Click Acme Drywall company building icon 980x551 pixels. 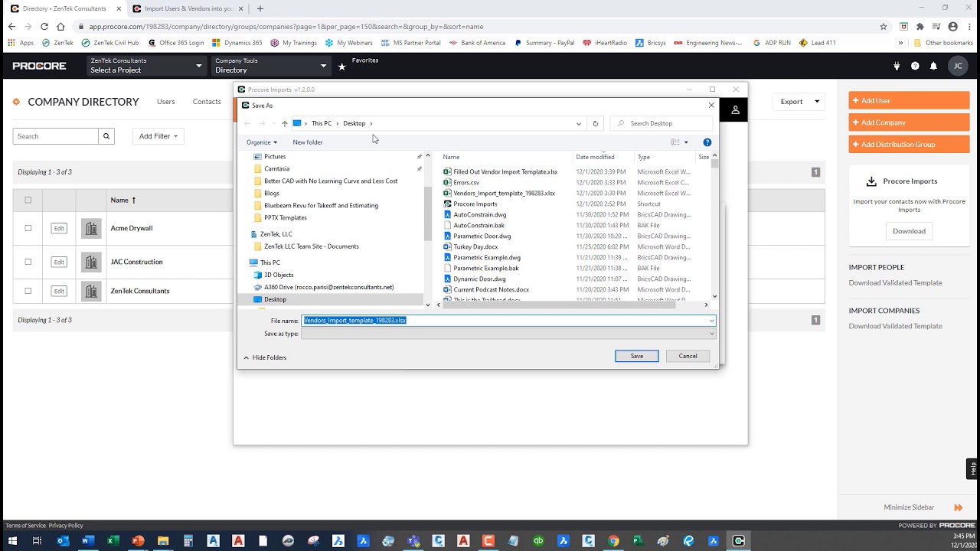coord(91,228)
